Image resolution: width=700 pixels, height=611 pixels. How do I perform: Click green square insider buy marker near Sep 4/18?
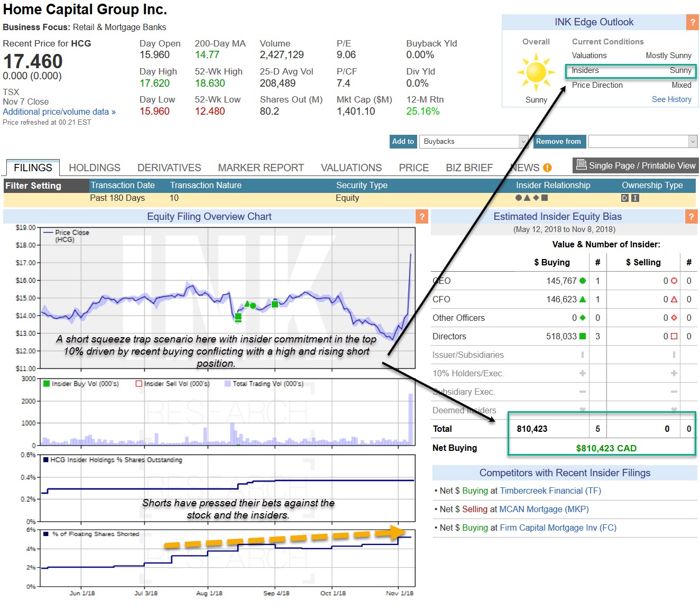(x=275, y=304)
